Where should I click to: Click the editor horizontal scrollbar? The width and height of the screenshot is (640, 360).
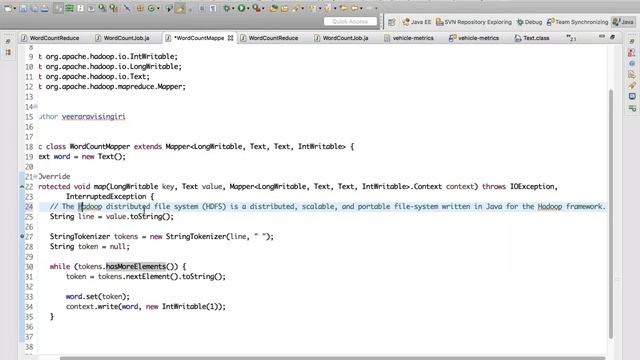click(x=333, y=358)
